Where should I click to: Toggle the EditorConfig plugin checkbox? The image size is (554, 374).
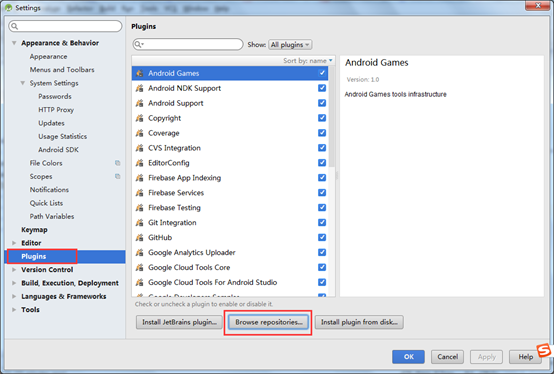(322, 163)
